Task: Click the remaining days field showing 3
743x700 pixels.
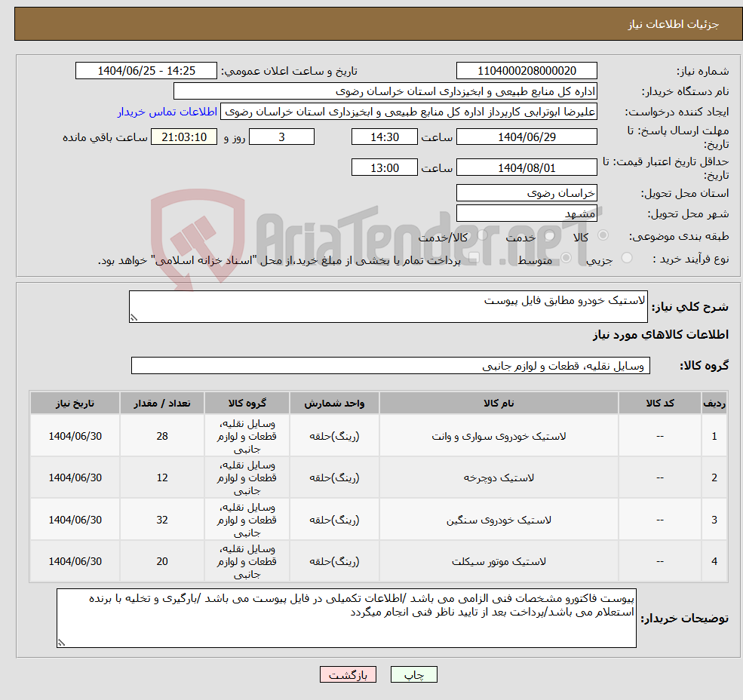Action: pos(281,137)
